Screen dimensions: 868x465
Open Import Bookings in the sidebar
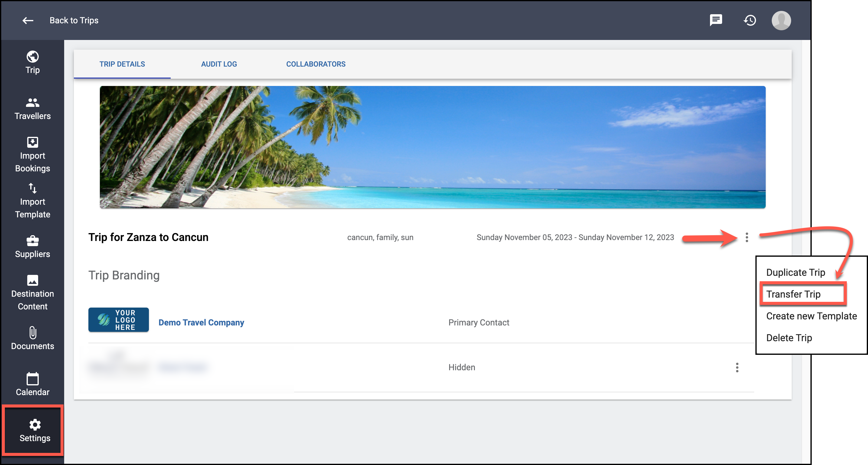(33, 155)
